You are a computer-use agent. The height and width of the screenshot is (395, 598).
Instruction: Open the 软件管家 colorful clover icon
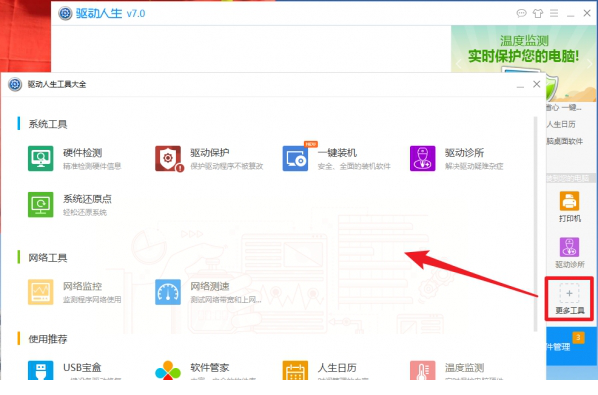pyautogui.click(x=168, y=370)
